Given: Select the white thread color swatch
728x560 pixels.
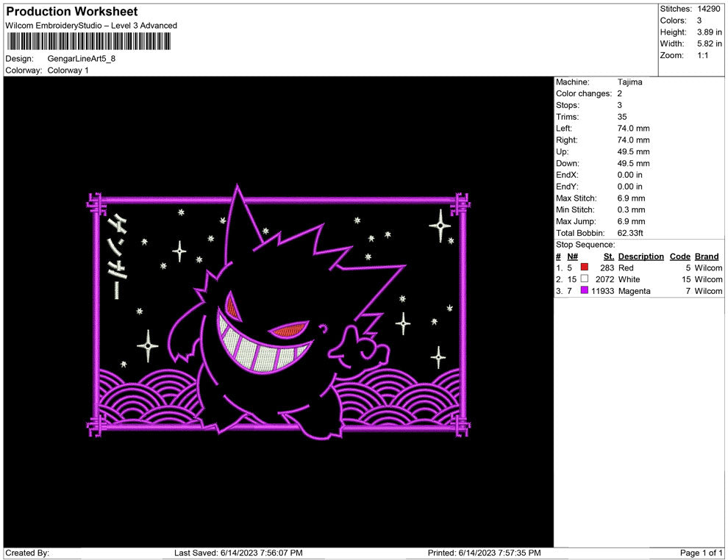Looking at the screenshot, I should (x=585, y=279).
